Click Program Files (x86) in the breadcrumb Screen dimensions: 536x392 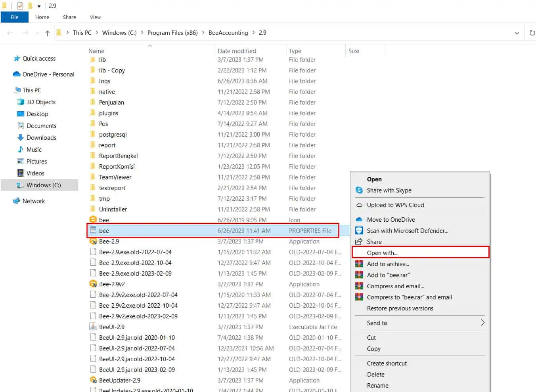(172, 33)
